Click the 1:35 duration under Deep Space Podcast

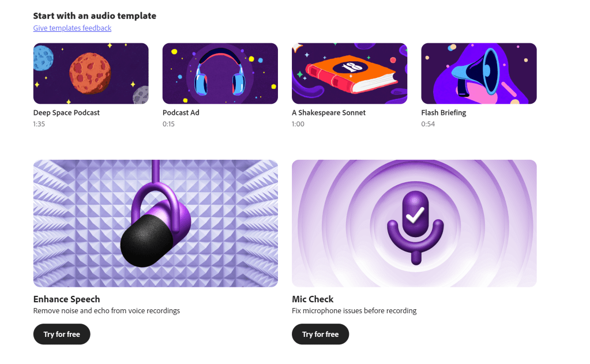[39, 124]
